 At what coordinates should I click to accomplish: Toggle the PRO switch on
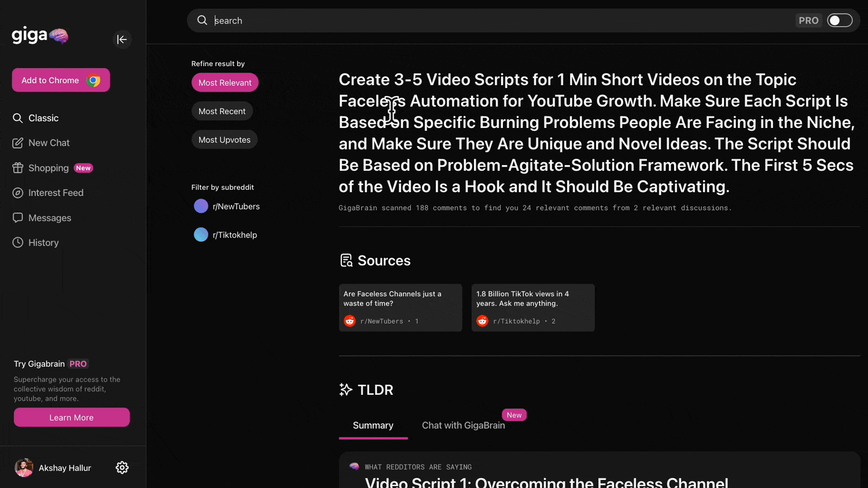[x=840, y=21]
